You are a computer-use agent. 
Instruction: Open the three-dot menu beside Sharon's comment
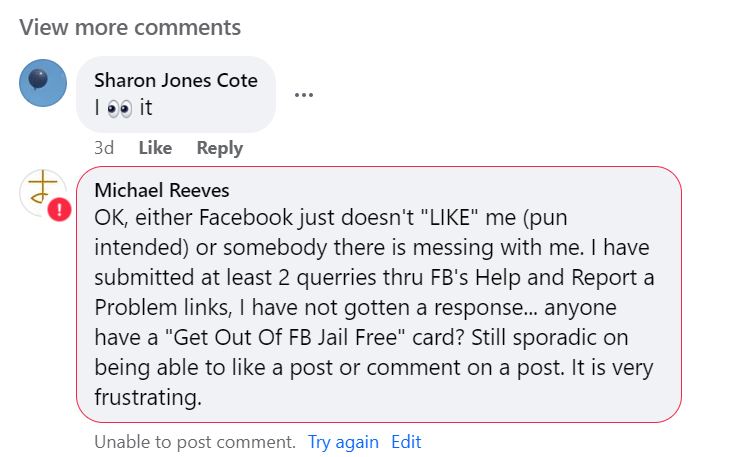[x=304, y=95]
